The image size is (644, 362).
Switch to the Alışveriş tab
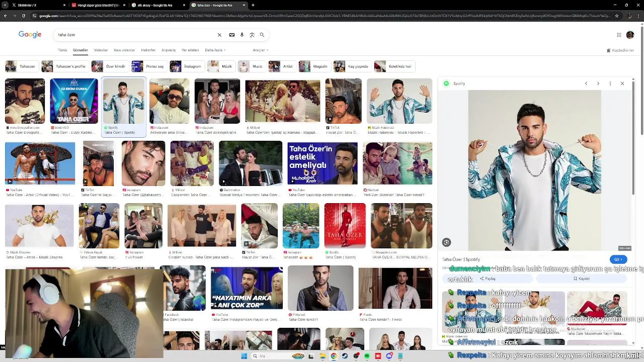click(169, 50)
